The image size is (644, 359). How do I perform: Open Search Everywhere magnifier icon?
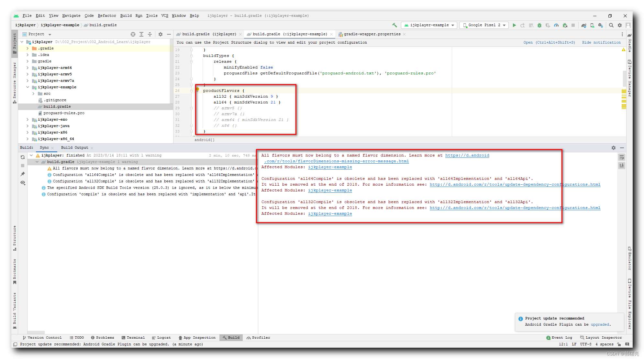[x=611, y=25]
